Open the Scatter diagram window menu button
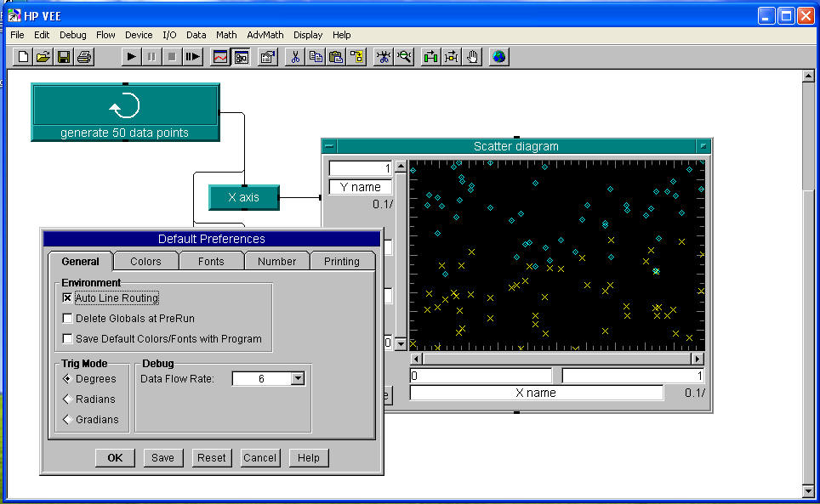Viewport: 820px width, 504px height. tap(330, 146)
